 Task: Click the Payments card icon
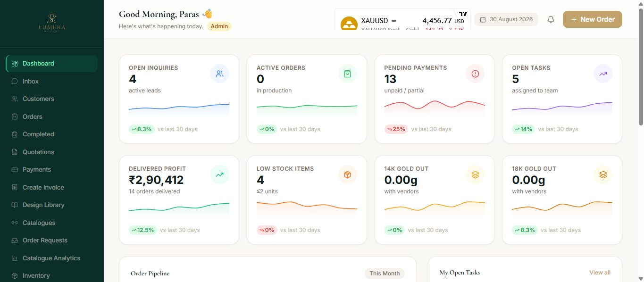pos(15,170)
